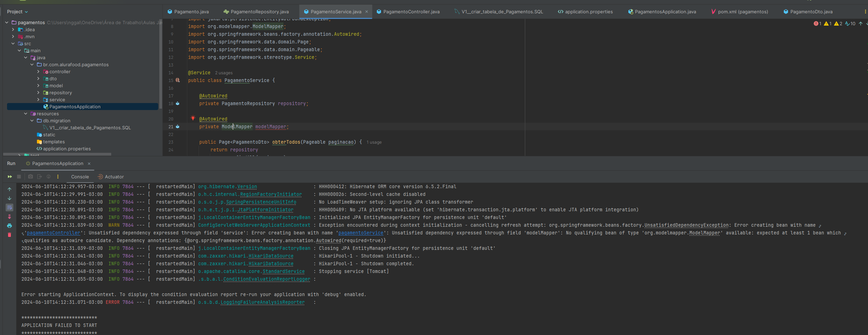Switch to PagamentoRepository.java tab
Screen dimensions: 868x335
pyautogui.click(x=256, y=12)
